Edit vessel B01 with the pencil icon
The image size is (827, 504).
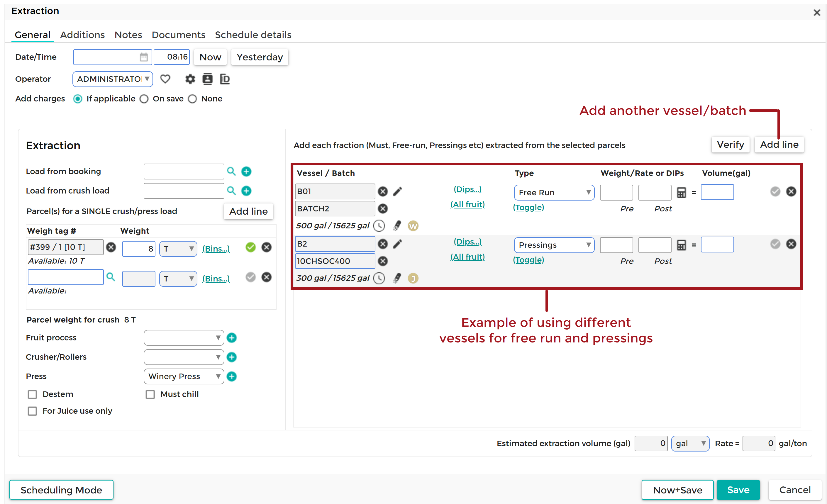(397, 191)
